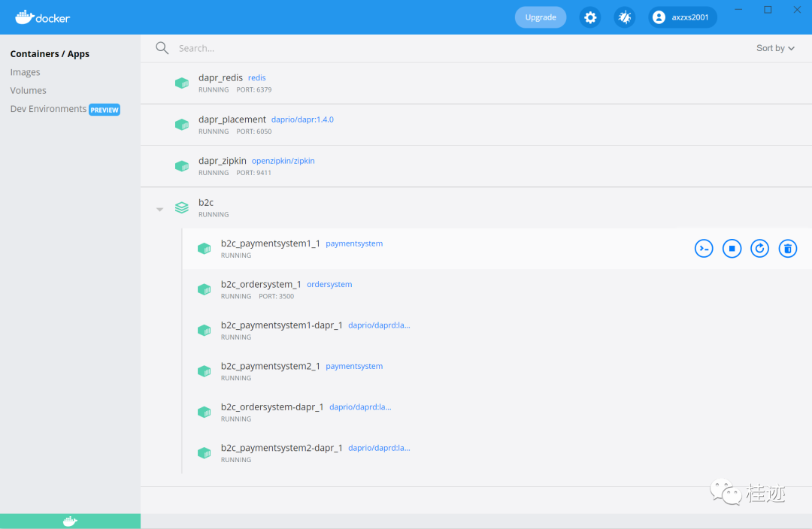This screenshot has width=812, height=529.
Task: Select the dapr_placement container name
Action: pyautogui.click(x=232, y=119)
